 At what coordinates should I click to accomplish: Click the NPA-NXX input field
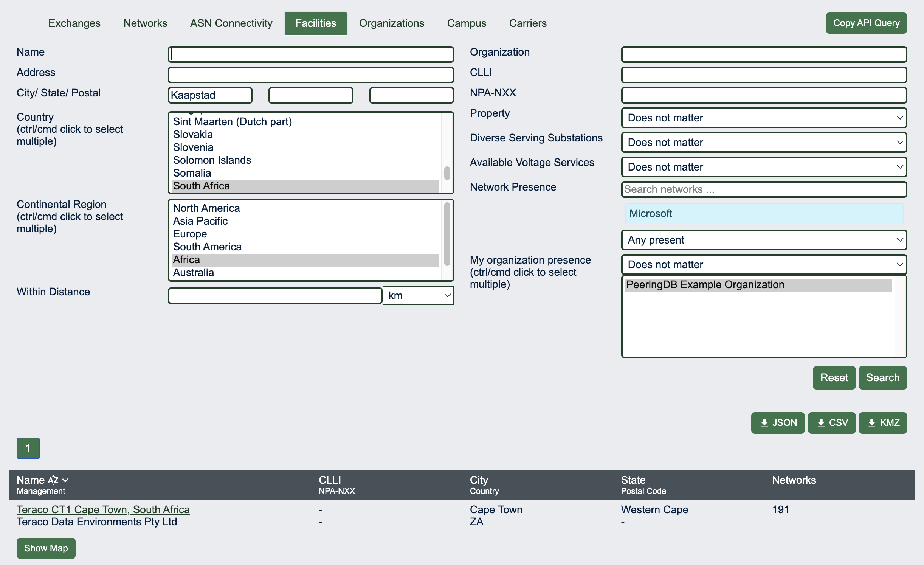(764, 95)
